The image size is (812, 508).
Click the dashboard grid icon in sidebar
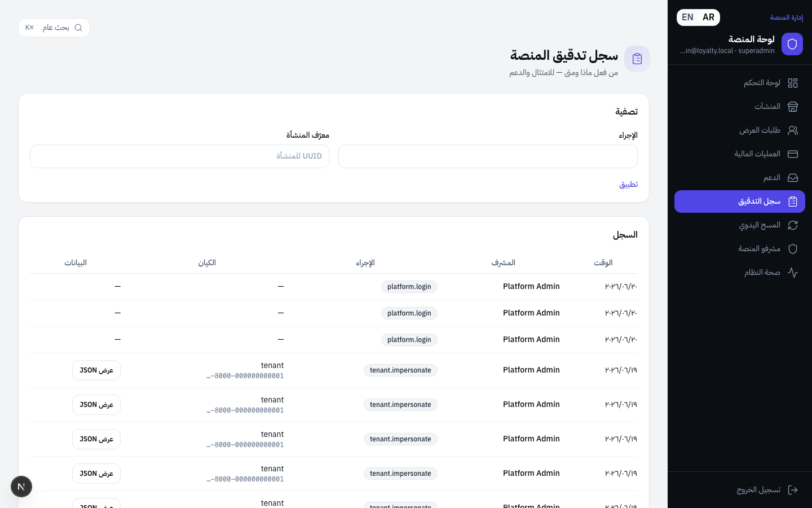click(793, 83)
